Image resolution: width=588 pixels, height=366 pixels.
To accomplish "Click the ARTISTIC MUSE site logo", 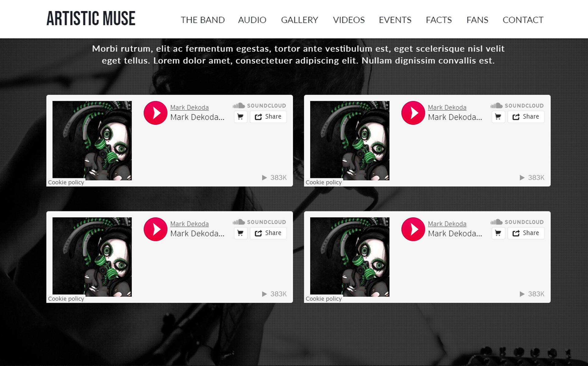I will click(91, 19).
